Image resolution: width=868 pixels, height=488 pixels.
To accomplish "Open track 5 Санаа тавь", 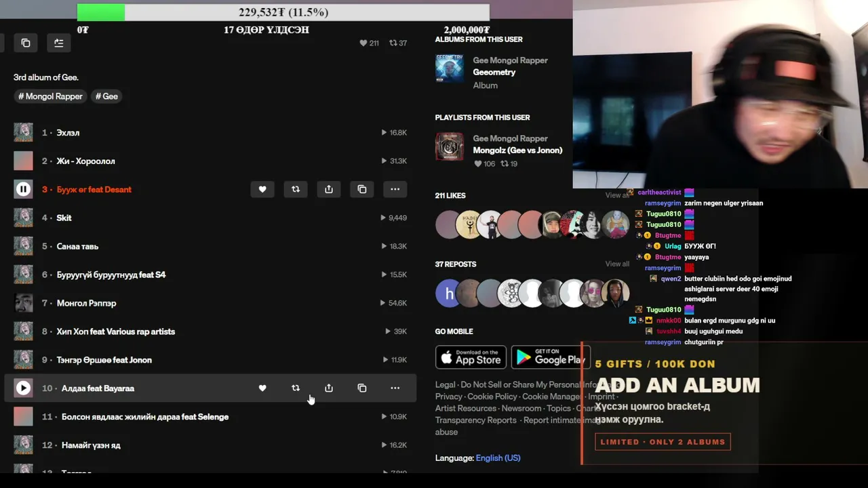I will (77, 247).
